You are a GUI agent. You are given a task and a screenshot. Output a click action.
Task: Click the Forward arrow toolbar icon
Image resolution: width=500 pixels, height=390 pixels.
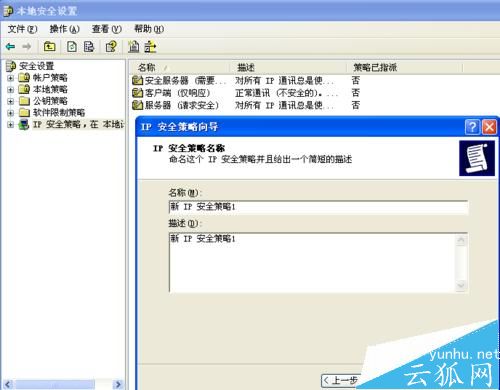27,47
